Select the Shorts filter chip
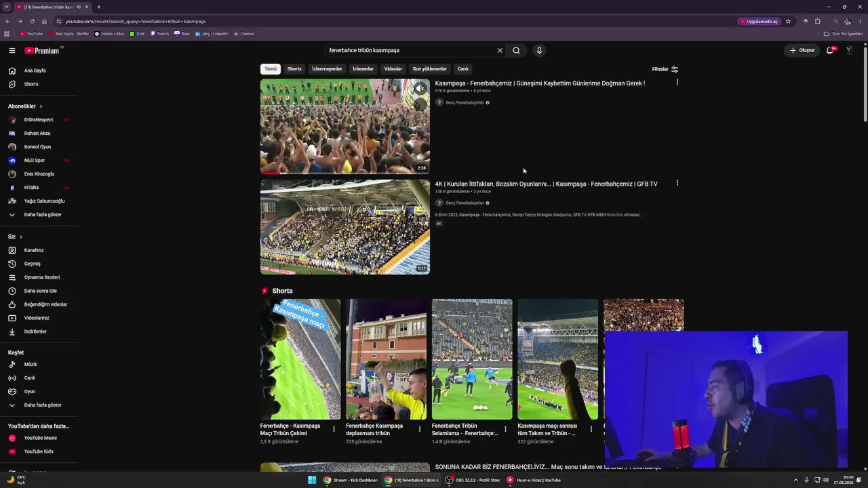The width and height of the screenshot is (868, 488). coord(294,68)
